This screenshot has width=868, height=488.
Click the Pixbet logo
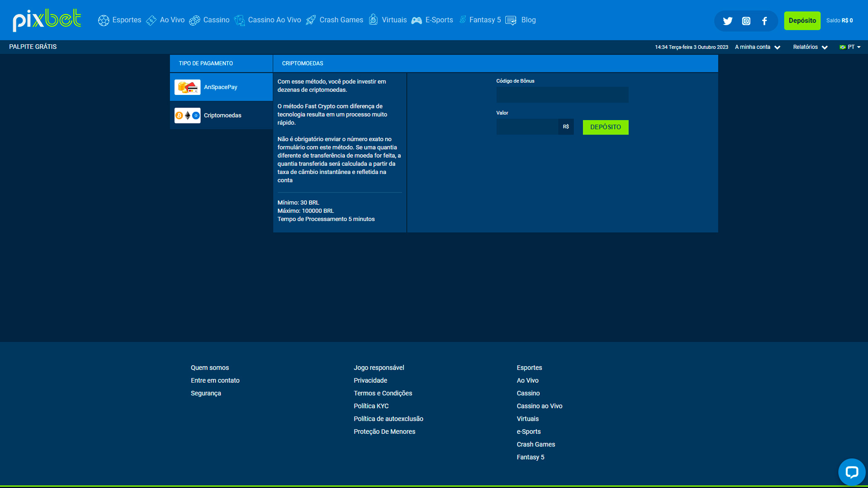pyautogui.click(x=47, y=20)
